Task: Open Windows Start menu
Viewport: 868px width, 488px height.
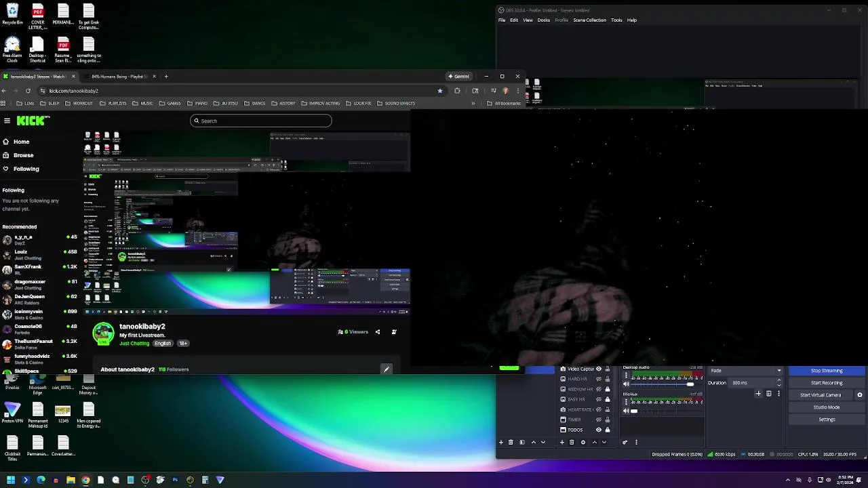Action: [11, 480]
